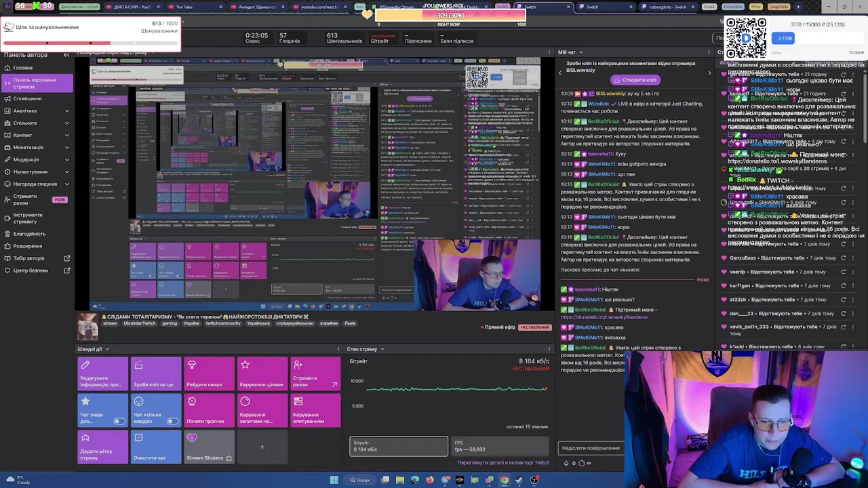This screenshot has height=488, width=868.
Task: Toggle Чат «тільки емодзі» switch
Action: click(173, 422)
